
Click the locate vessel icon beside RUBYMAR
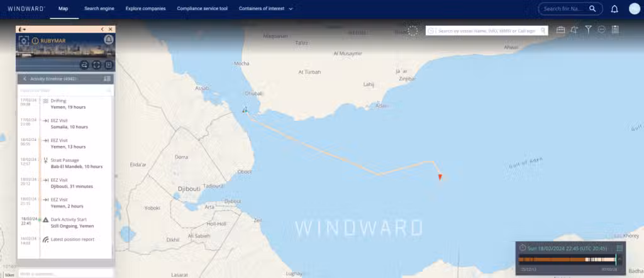[23, 41]
